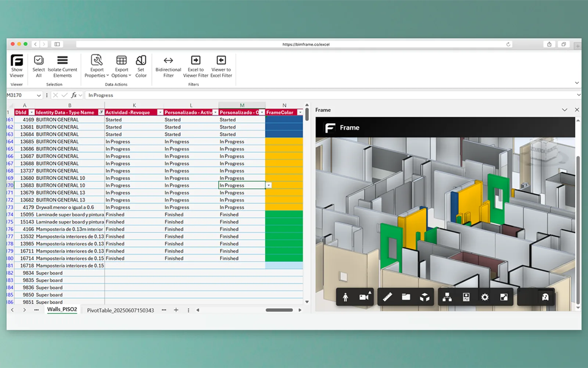Open Identity Data - Type Name filter

101,113
